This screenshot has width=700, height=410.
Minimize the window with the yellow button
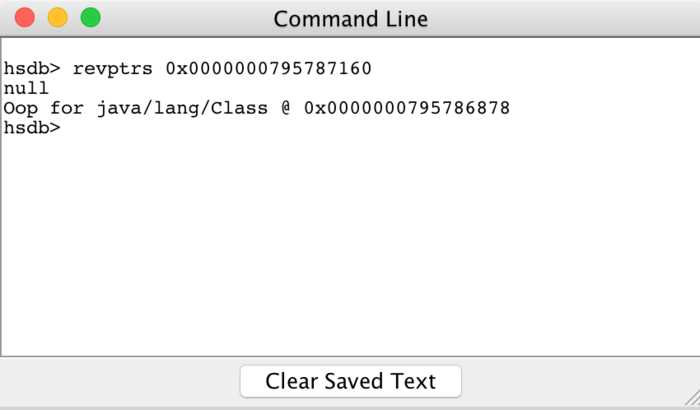58,18
